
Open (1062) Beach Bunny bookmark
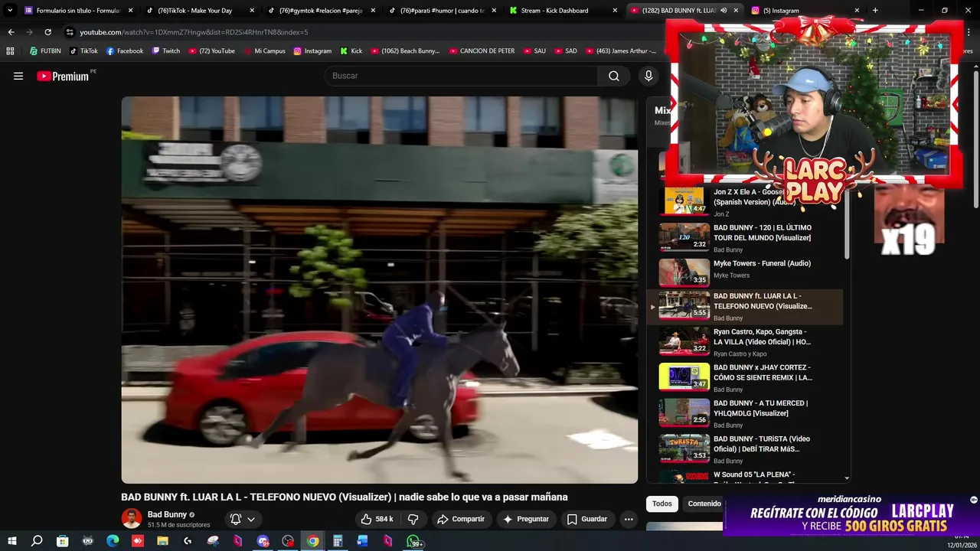coord(405,51)
